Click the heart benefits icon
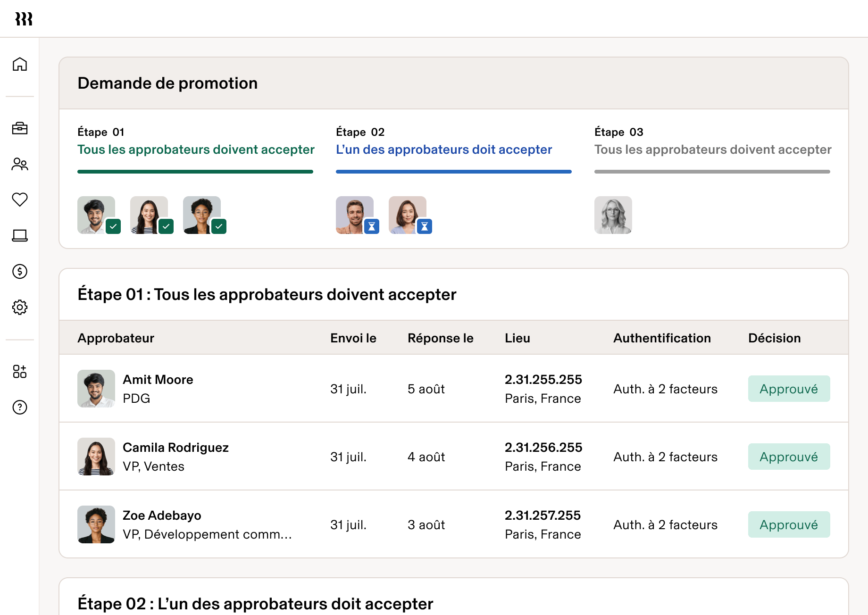The image size is (868, 615). [20, 200]
